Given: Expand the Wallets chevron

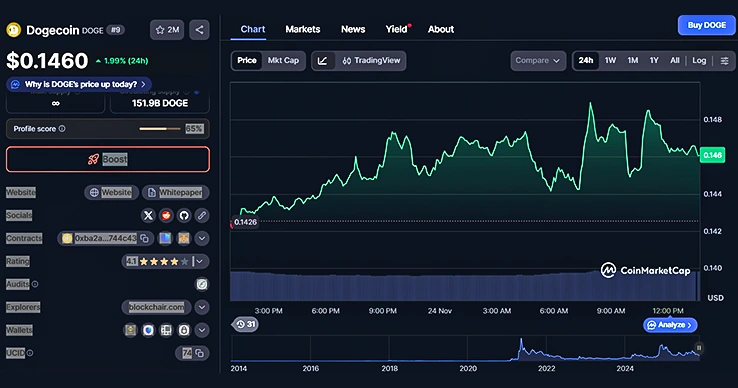Looking at the screenshot, I should point(202,330).
